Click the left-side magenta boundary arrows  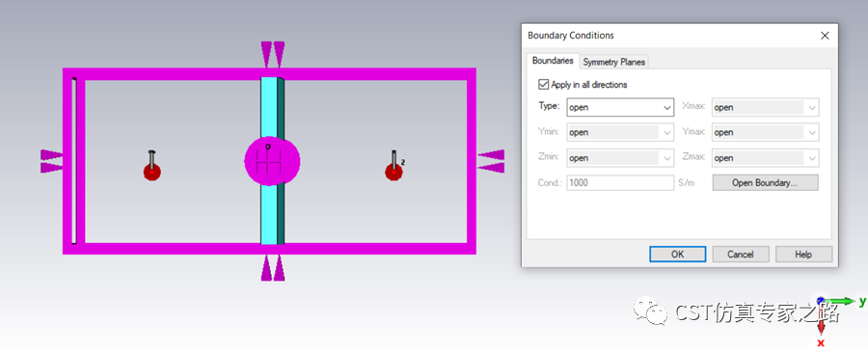pos(51,161)
